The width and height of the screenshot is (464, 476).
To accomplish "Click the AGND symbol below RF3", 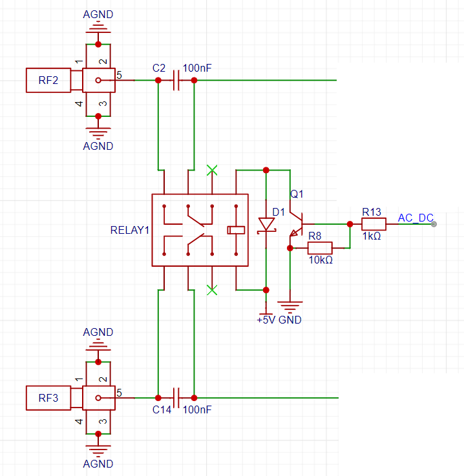I will (98, 451).
